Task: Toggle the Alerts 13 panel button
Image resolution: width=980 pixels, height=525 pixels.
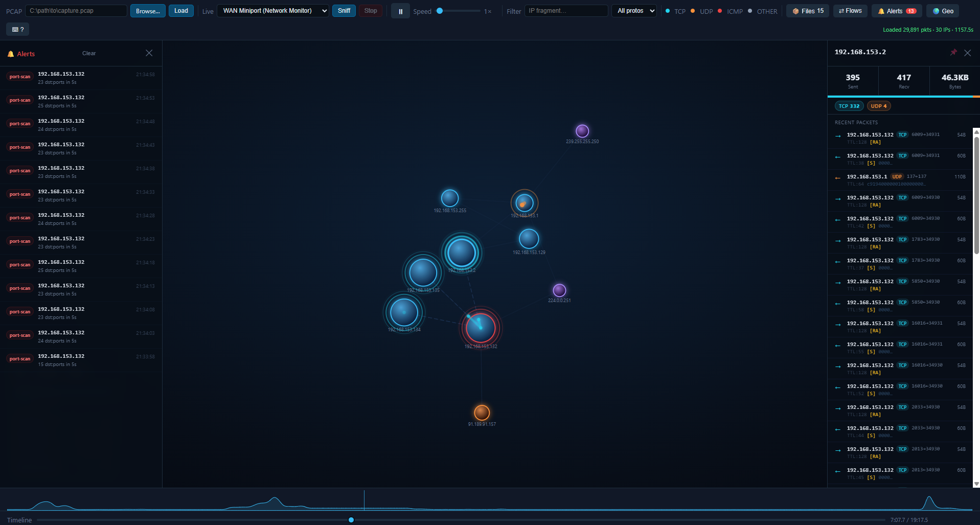Action: pos(897,11)
